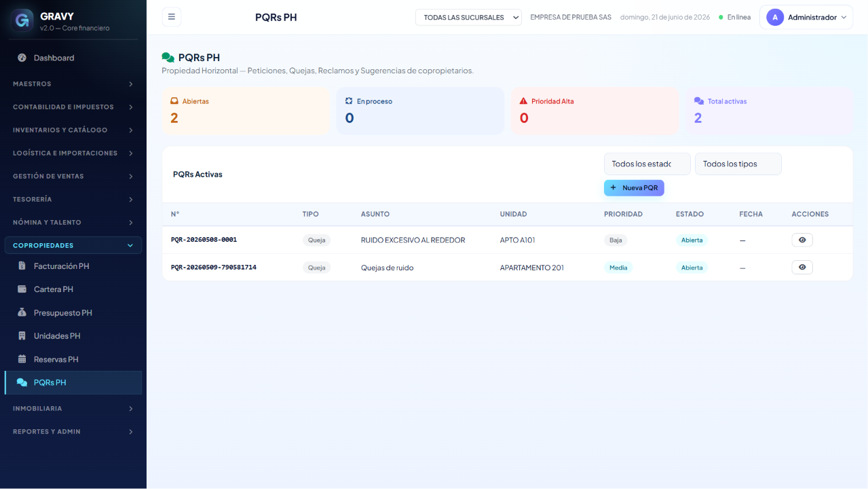Click the PQRs PH chat bubbles sidebar icon

(x=22, y=382)
